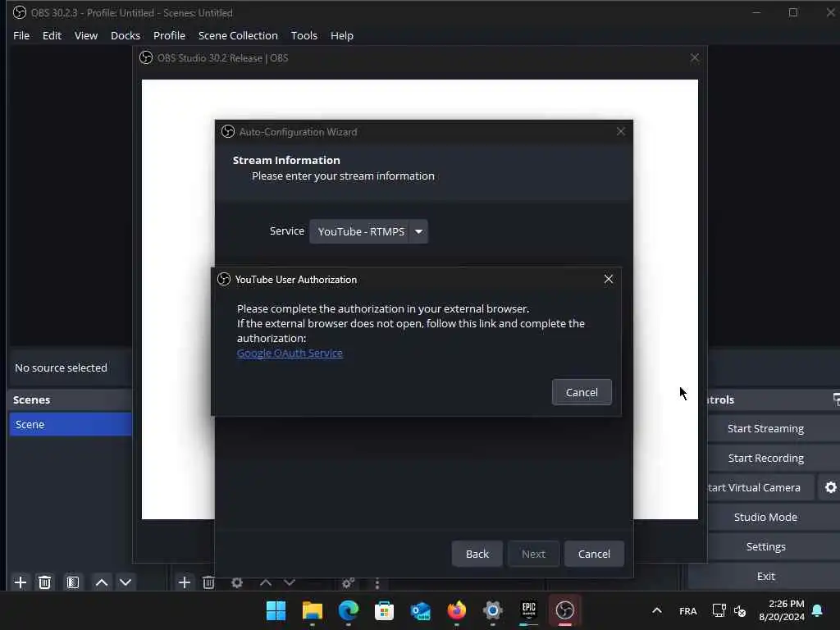840x630 pixels.
Task: Open the Windows Start menu
Action: click(276, 610)
